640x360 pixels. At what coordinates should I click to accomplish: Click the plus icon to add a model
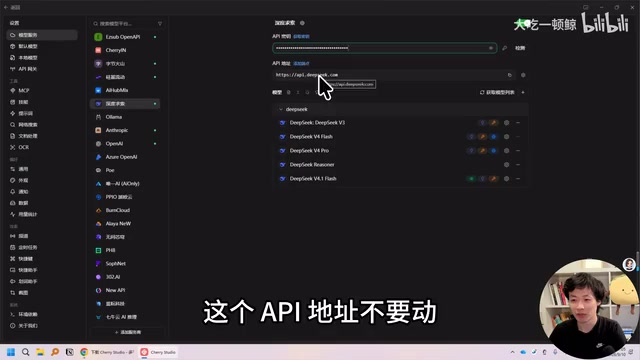(523, 93)
